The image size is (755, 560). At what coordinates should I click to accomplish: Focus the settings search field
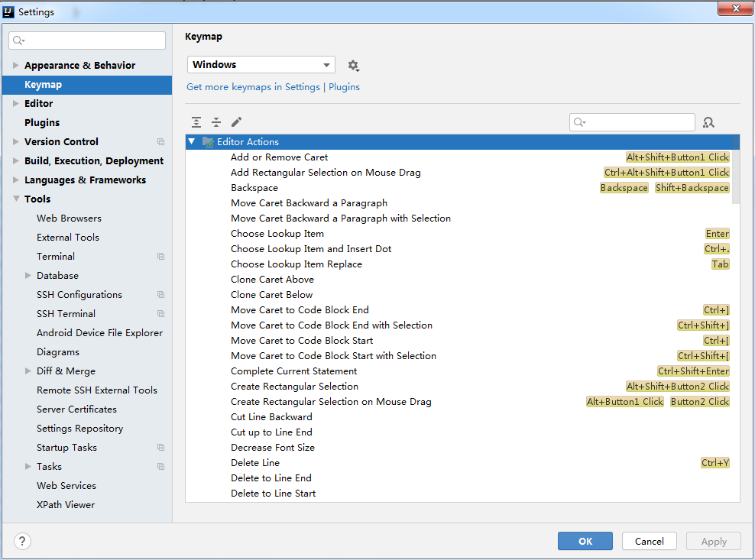coord(87,40)
